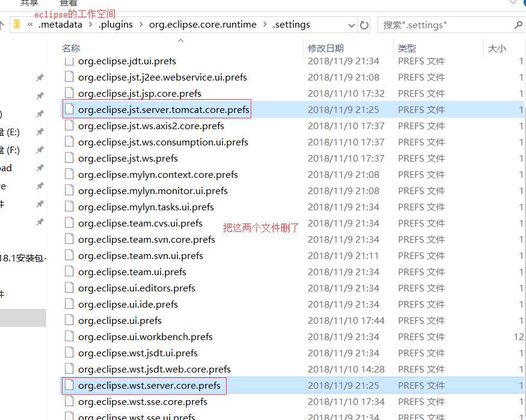
Task: Click date 2018/11/9 21:11 of org.eclipse.team.svn.ui.prefs
Action: [x=343, y=256]
